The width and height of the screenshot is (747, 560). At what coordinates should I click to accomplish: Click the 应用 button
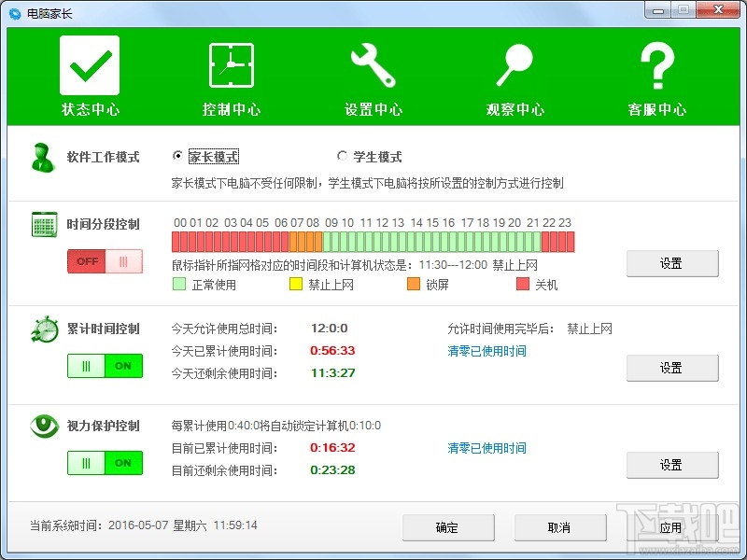pyautogui.click(x=672, y=527)
